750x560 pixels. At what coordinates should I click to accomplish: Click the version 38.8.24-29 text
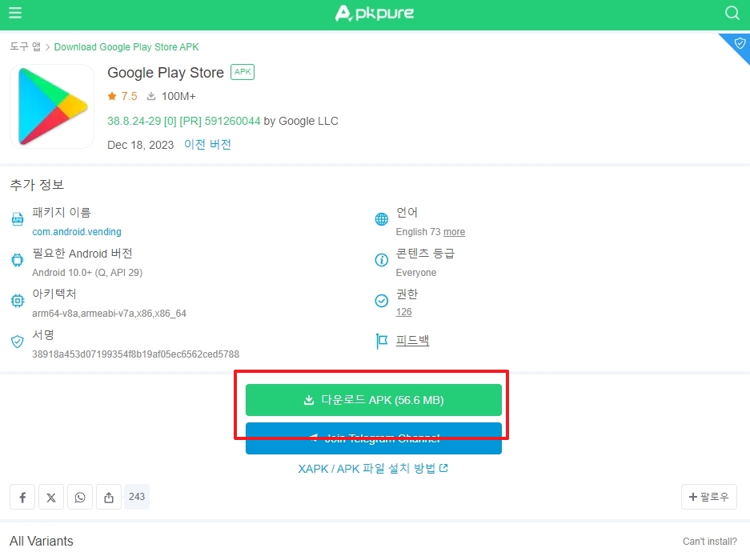click(x=183, y=121)
